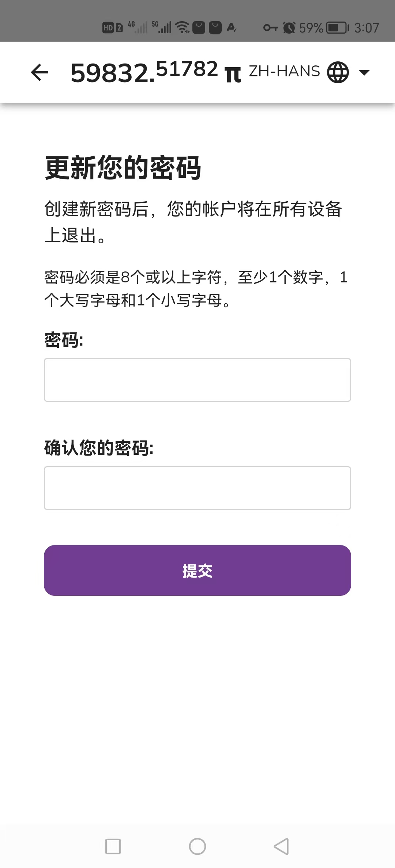Expand the language dropdown arrow
This screenshot has height=868, width=395.
[x=364, y=72]
